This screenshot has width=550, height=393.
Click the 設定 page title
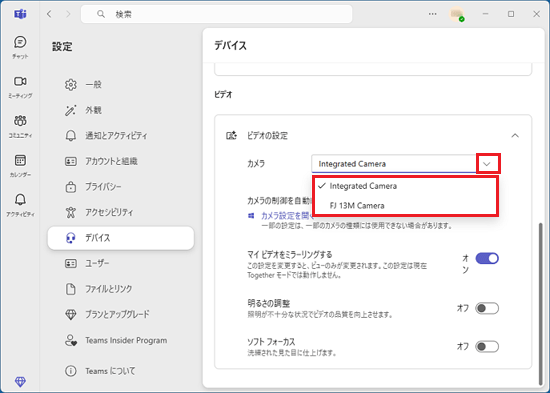pyautogui.click(x=62, y=47)
